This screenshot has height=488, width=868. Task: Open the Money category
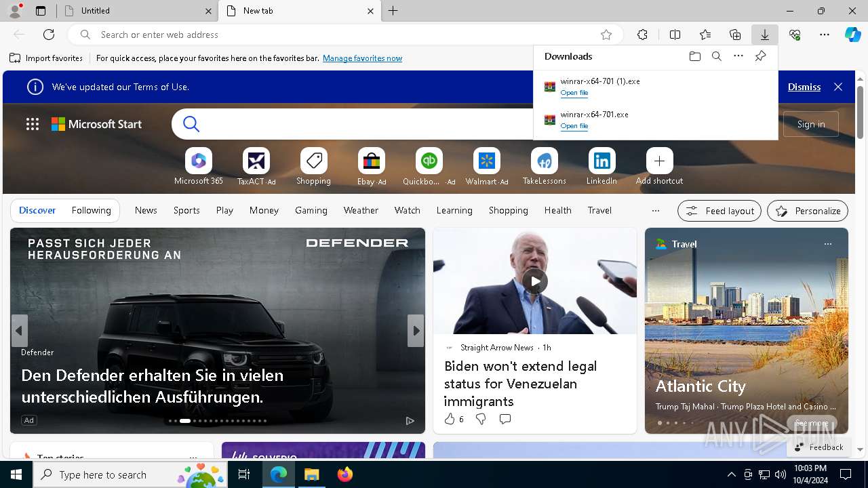coord(264,210)
